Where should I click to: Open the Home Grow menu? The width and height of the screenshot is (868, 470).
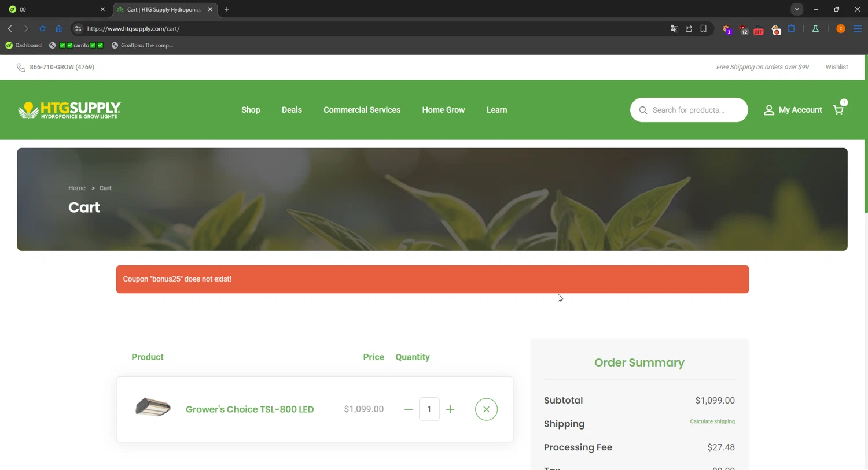[x=443, y=110]
